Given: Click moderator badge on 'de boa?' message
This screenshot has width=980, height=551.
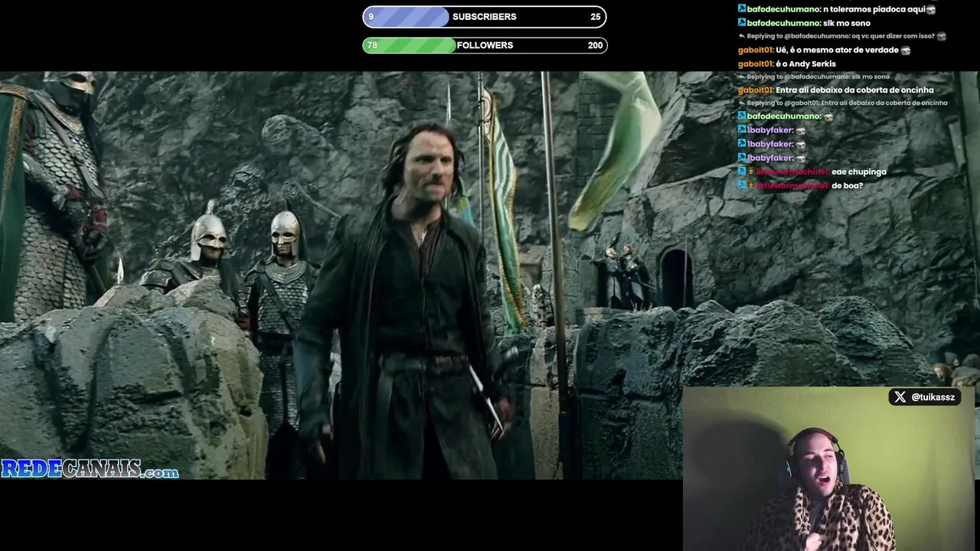Looking at the screenshot, I should [742, 185].
